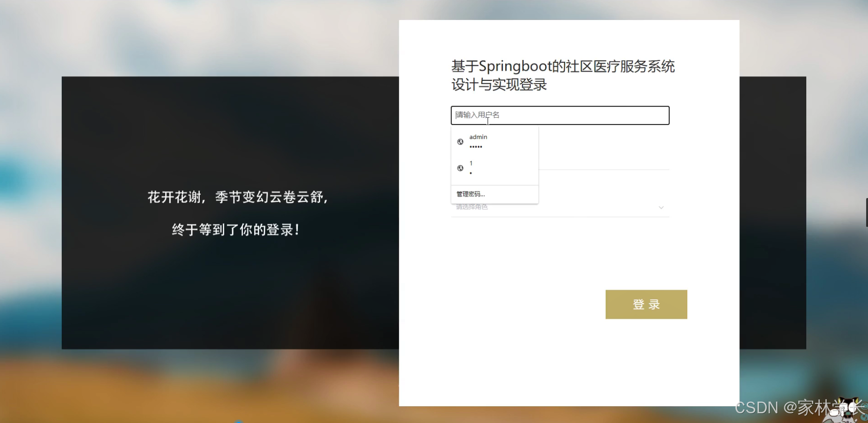The image size is (868, 423).
Task: Click the 终于等到了你的登录 slogan line
Action: pyautogui.click(x=236, y=230)
